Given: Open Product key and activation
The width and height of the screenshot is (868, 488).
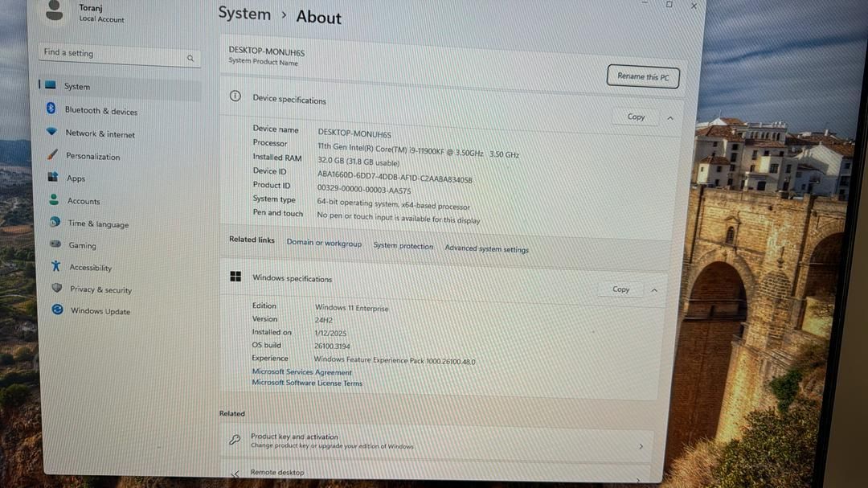Looking at the screenshot, I should pos(436,441).
